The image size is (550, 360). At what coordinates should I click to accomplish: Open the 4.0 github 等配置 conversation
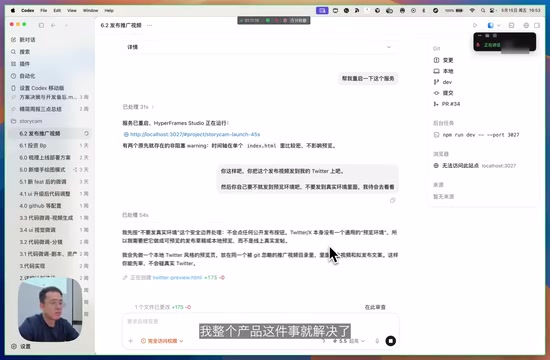(49, 206)
